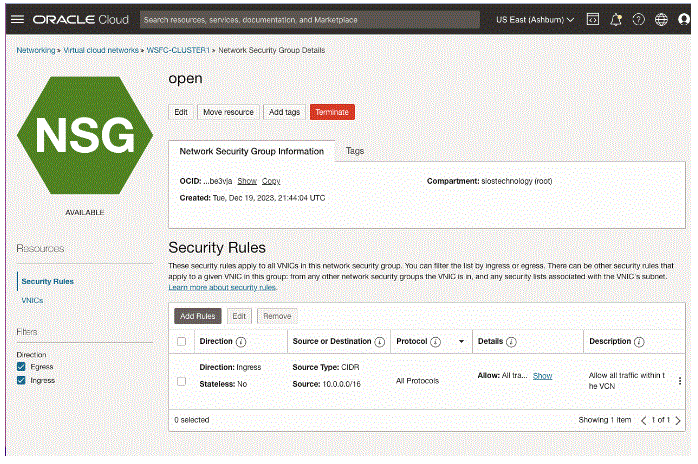The image size is (698, 464).
Task: Click the top search resources field
Action: [310, 19]
